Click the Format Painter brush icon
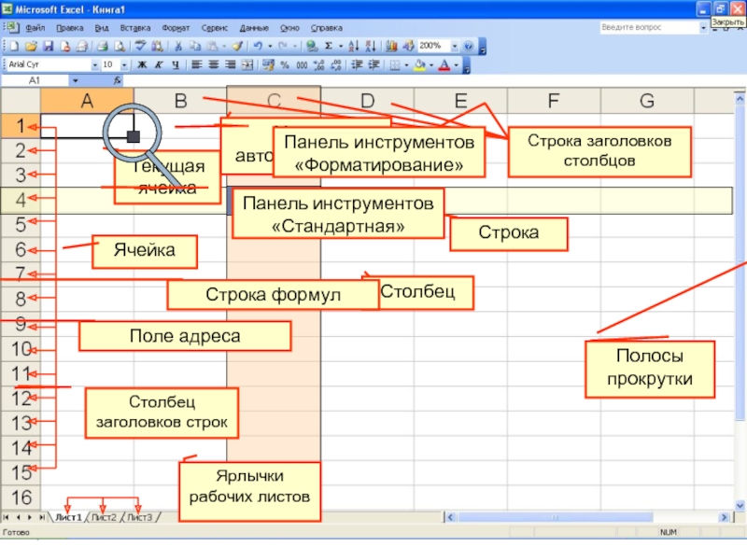747x560 pixels. click(x=237, y=46)
